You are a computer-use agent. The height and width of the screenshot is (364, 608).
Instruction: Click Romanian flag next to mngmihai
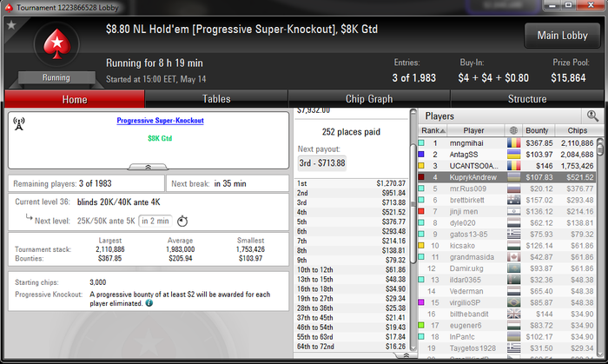(514, 143)
